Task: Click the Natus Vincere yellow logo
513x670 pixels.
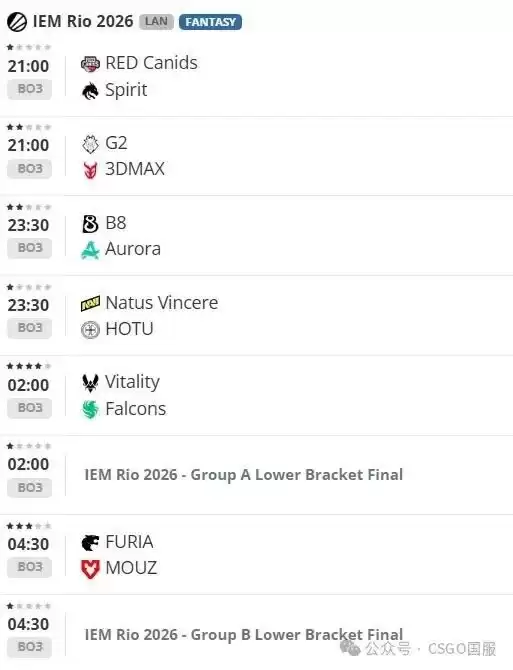Action: (x=90, y=304)
